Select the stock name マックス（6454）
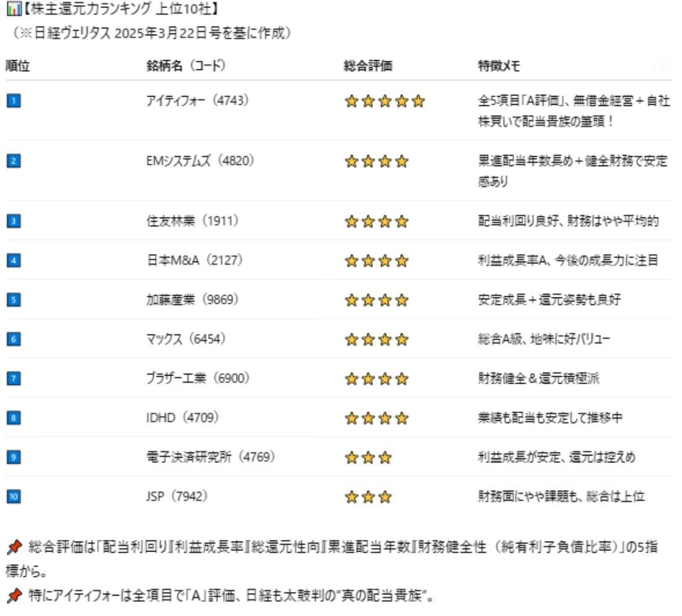 (186, 338)
